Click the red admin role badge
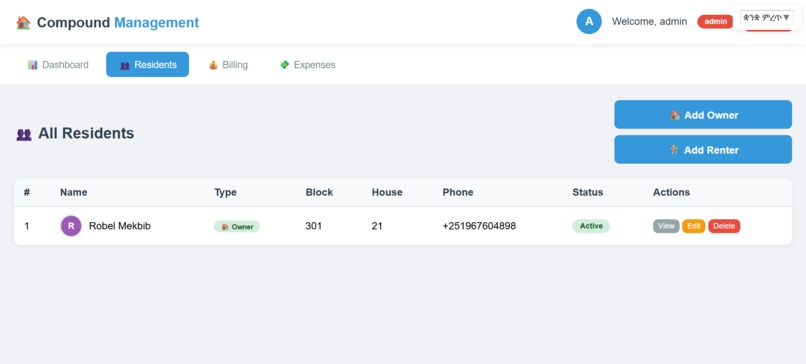 (x=715, y=22)
